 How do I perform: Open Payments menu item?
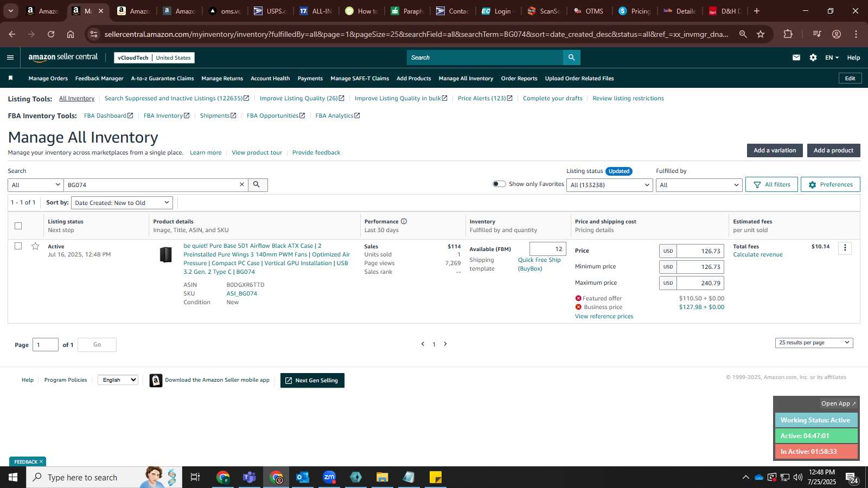(310, 78)
